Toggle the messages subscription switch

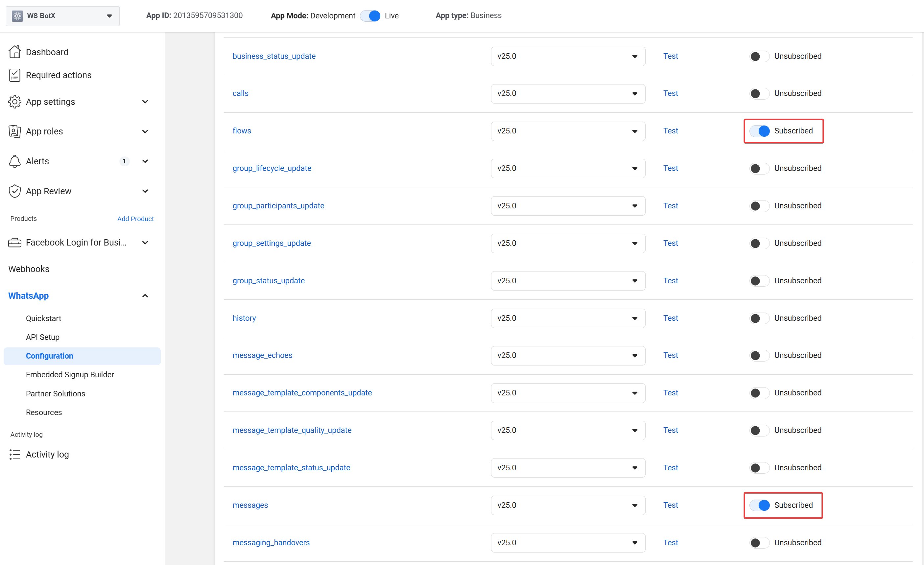pos(759,506)
